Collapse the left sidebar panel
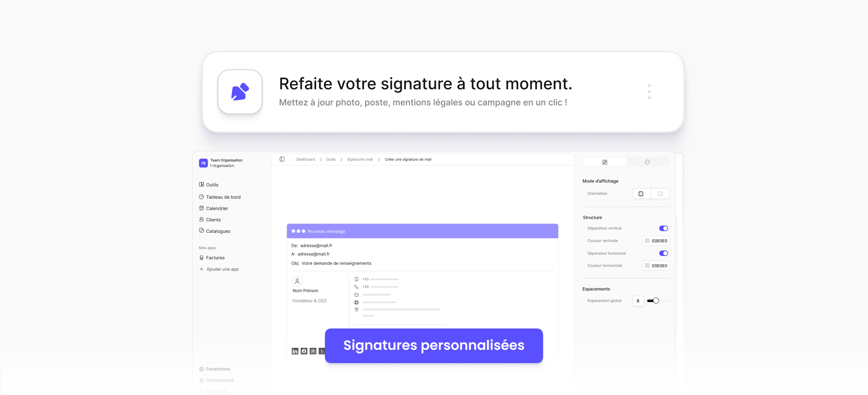This screenshot has height=395, width=868. pyautogui.click(x=282, y=158)
